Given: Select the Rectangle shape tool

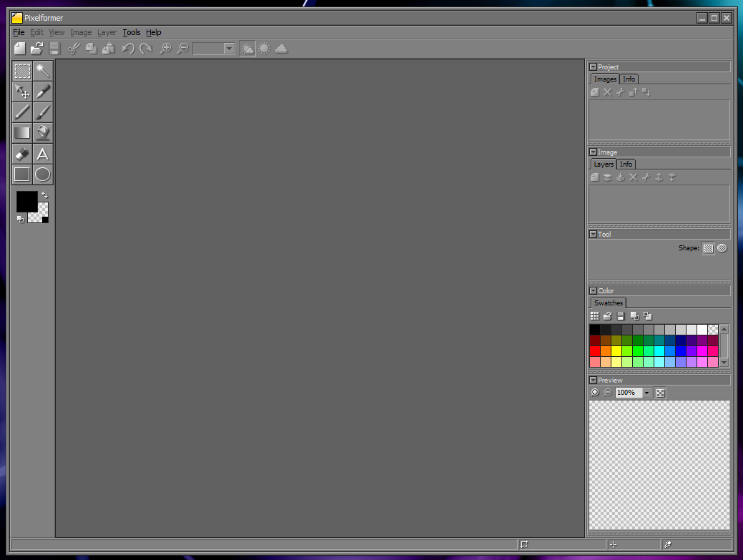Looking at the screenshot, I should point(22,175).
